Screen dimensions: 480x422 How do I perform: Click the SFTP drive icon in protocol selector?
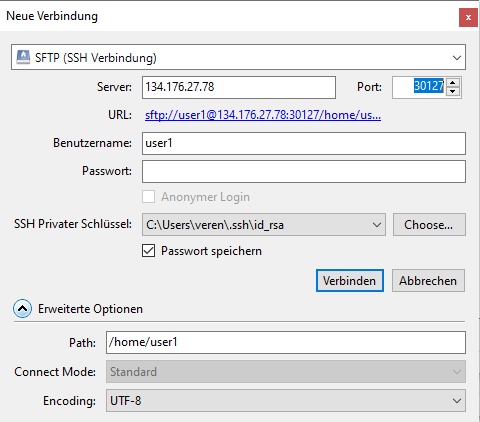(23, 57)
